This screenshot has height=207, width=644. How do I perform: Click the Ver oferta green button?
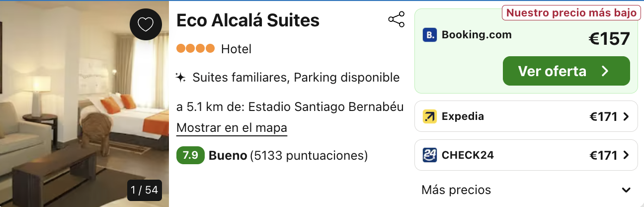click(x=566, y=71)
